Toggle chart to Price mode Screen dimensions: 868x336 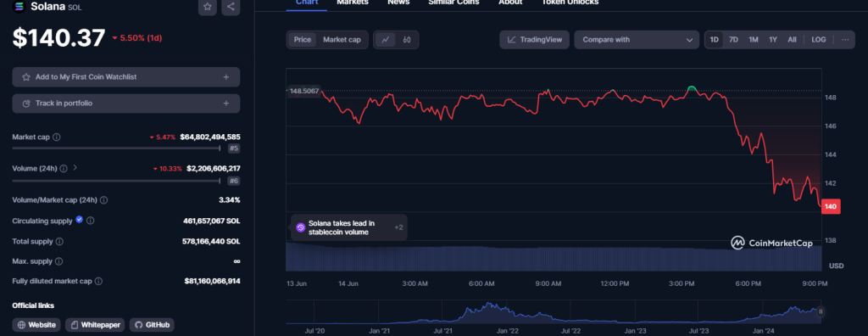click(303, 40)
